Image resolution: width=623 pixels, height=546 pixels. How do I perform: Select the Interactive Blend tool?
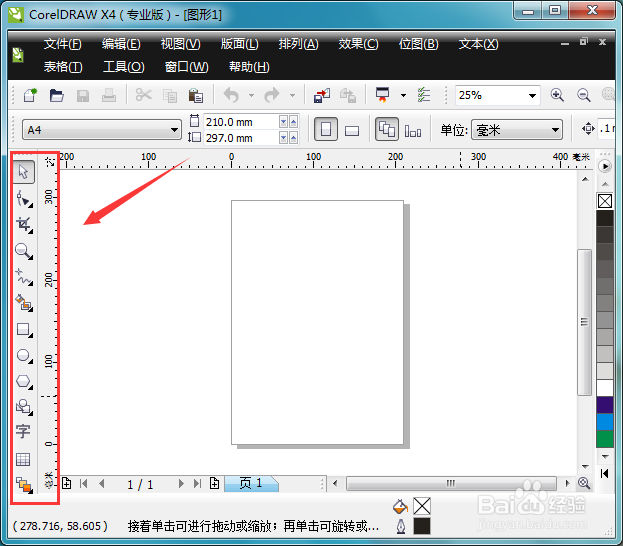(24, 485)
